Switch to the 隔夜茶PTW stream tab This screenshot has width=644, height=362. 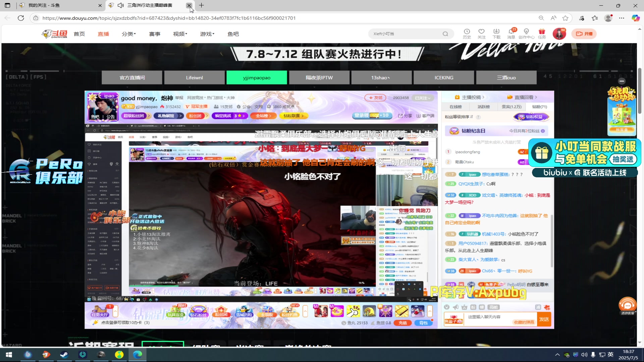319,77
